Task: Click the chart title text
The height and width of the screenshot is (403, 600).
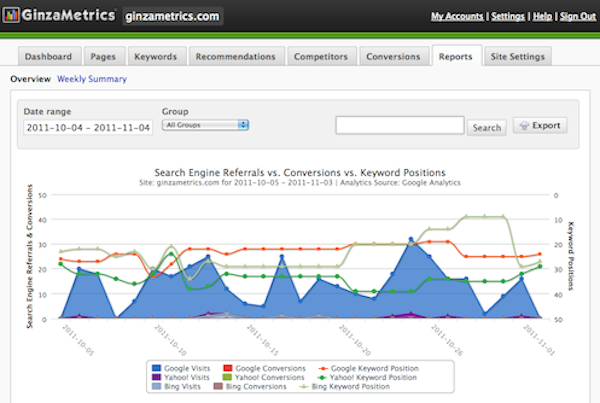Action: pyautogui.click(x=300, y=173)
